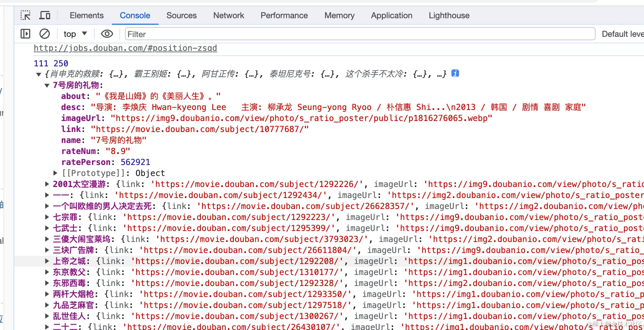The width and height of the screenshot is (644, 330).
Task: Open the Sources tab
Action: pyautogui.click(x=182, y=15)
